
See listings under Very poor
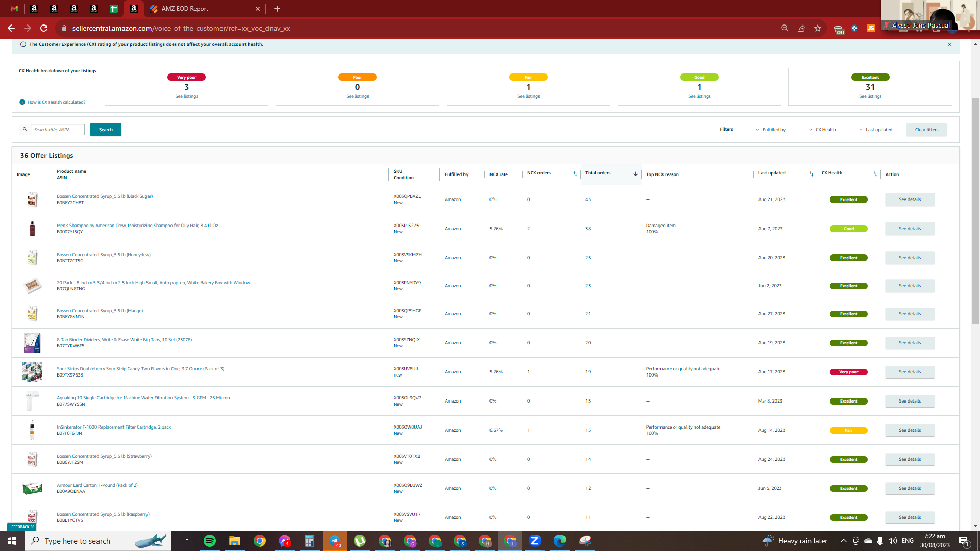tap(186, 96)
